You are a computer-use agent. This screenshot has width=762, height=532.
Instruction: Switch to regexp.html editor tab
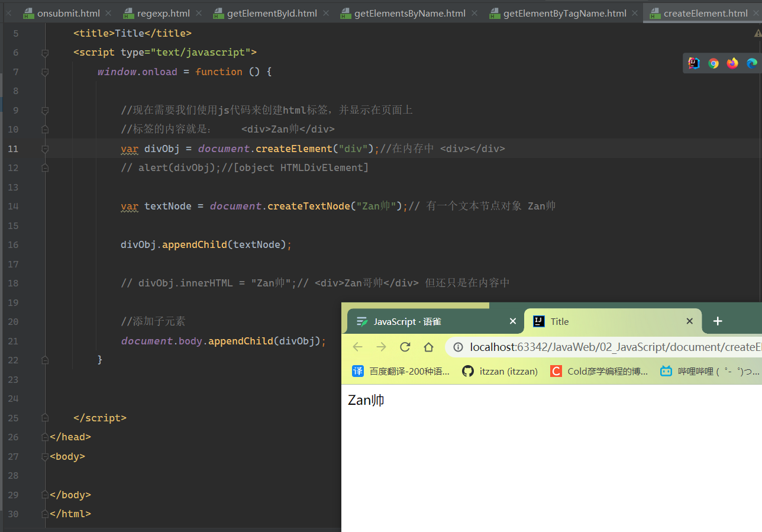[x=163, y=13]
